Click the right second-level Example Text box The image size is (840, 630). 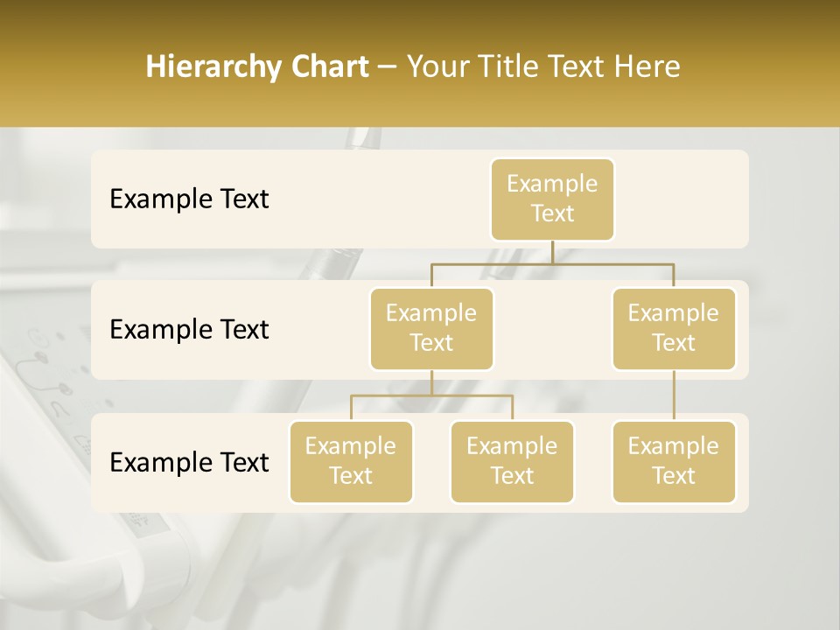click(x=674, y=328)
